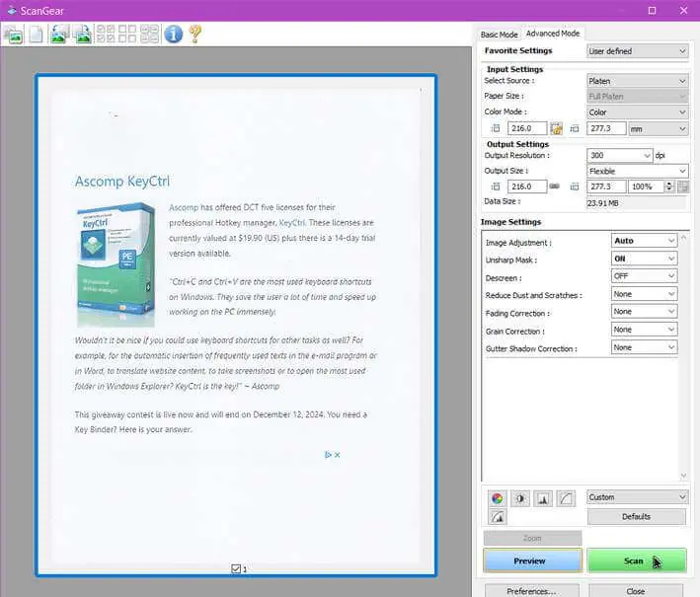Click the uncheck all frames icon

pyautogui.click(x=127, y=34)
